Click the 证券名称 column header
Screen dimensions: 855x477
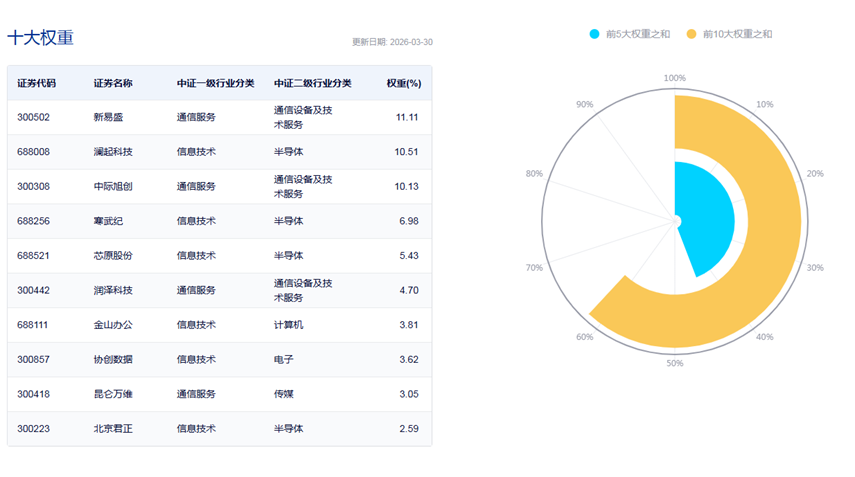(x=113, y=83)
